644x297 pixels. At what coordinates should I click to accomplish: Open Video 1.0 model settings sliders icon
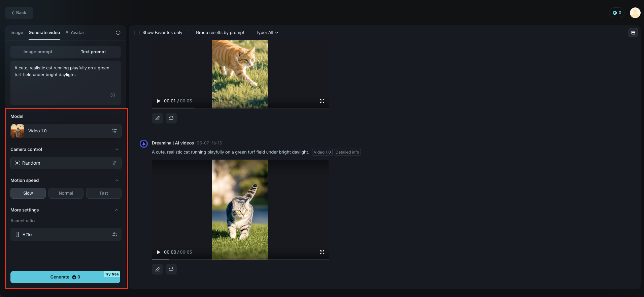point(114,131)
